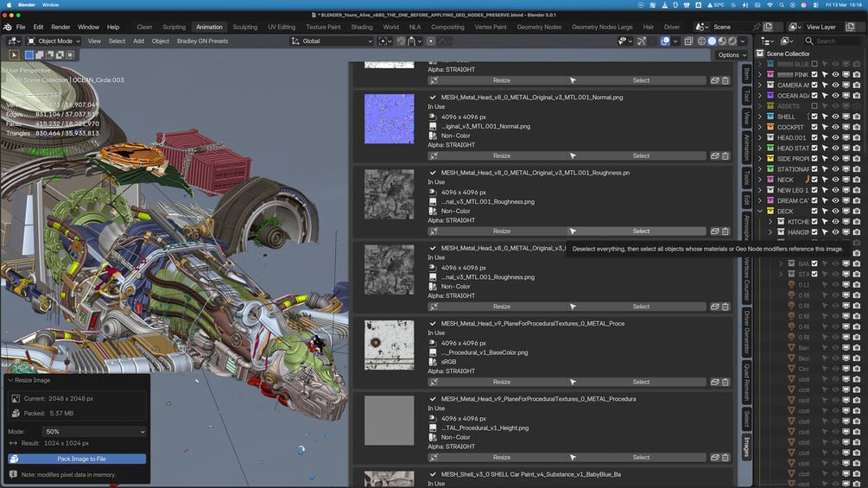Enable the BLUE collection checkbox
The width and height of the screenshot is (868, 488).
coord(814,64)
